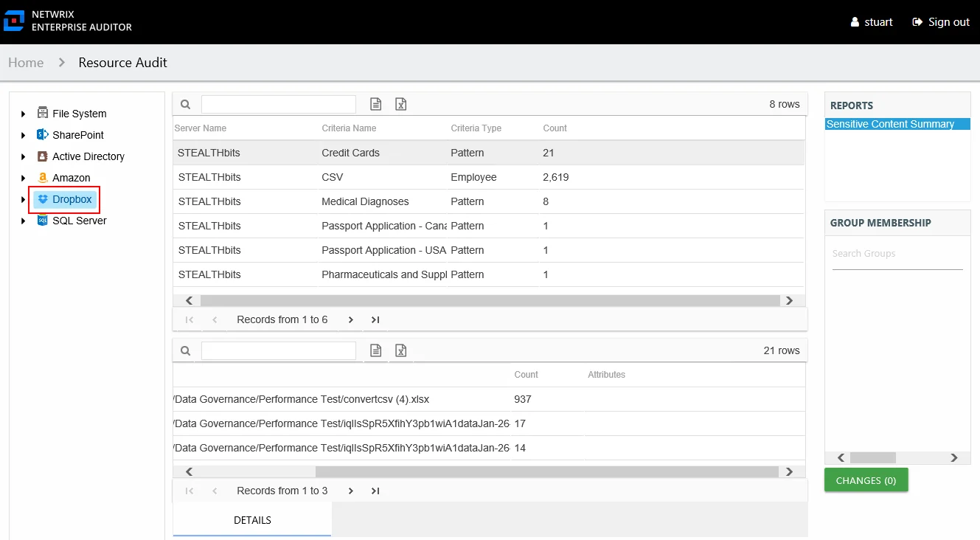The width and height of the screenshot is (980, 540).
Task: Click the Search Groups input field
Action: coord(897,254)
